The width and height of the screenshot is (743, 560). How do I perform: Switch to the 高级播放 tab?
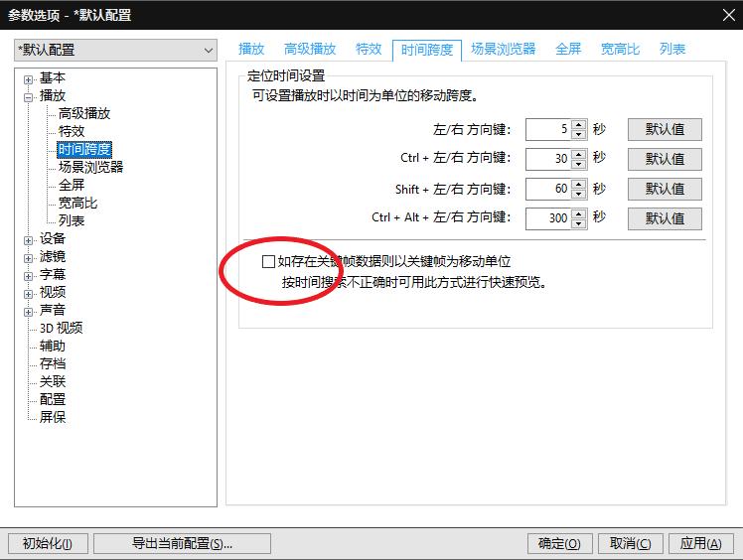(310, 49)
